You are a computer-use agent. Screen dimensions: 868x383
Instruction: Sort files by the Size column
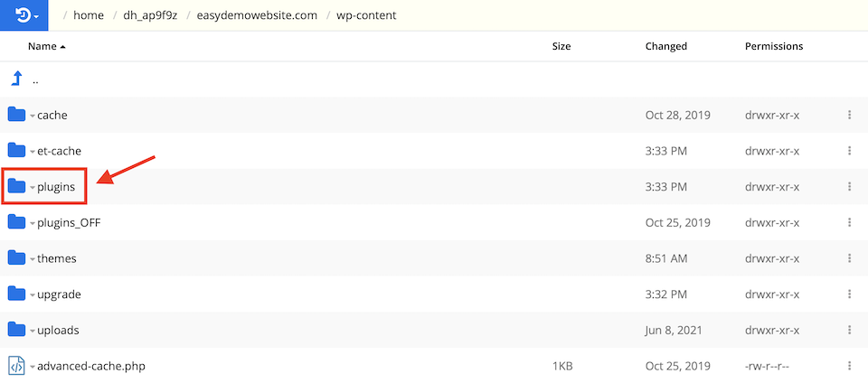tap(561, 46)
